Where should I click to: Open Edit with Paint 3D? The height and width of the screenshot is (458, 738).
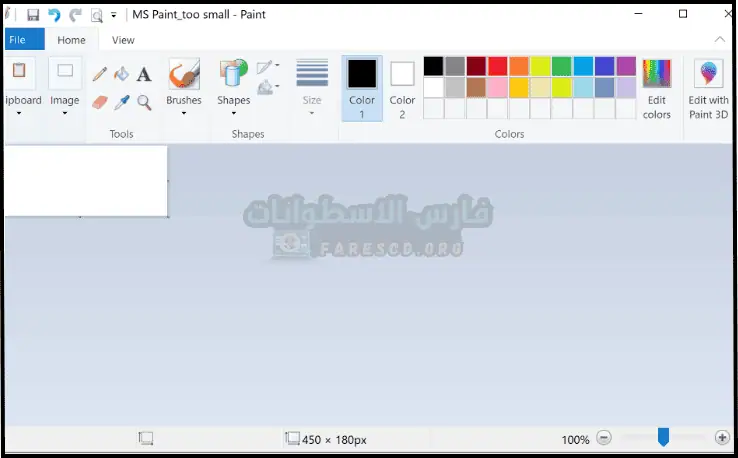click(708, 88)
